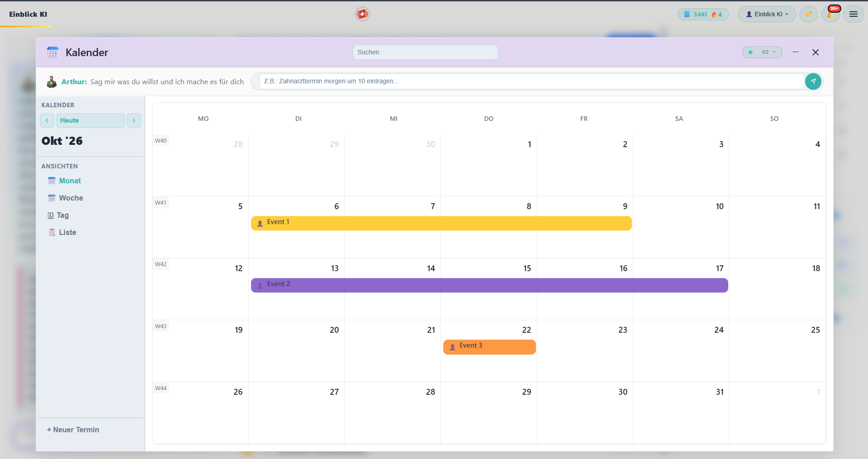868x459 pixels.
Task: Open the orange Event 3 entry
Action: click(x=489, y=347)
